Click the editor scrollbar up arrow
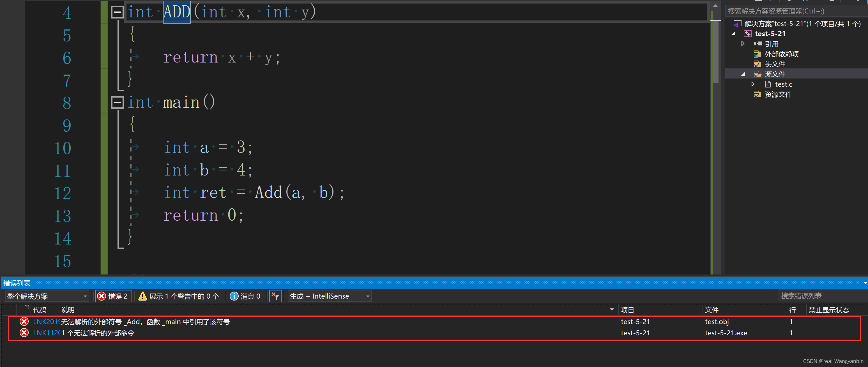868x367 pixels. pos(715,6)
